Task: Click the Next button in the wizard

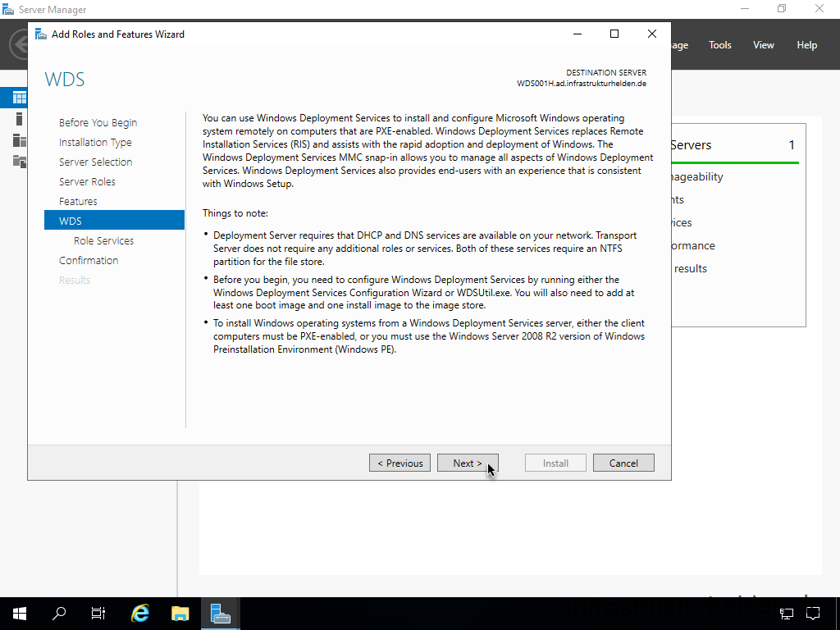Action: pyautogui.click(x=468, y=463)
